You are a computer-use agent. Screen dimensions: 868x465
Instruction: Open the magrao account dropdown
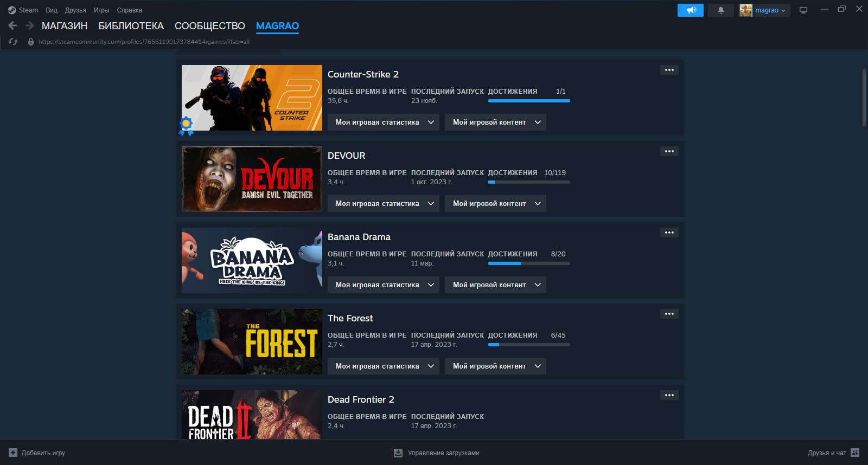point(770,10)
